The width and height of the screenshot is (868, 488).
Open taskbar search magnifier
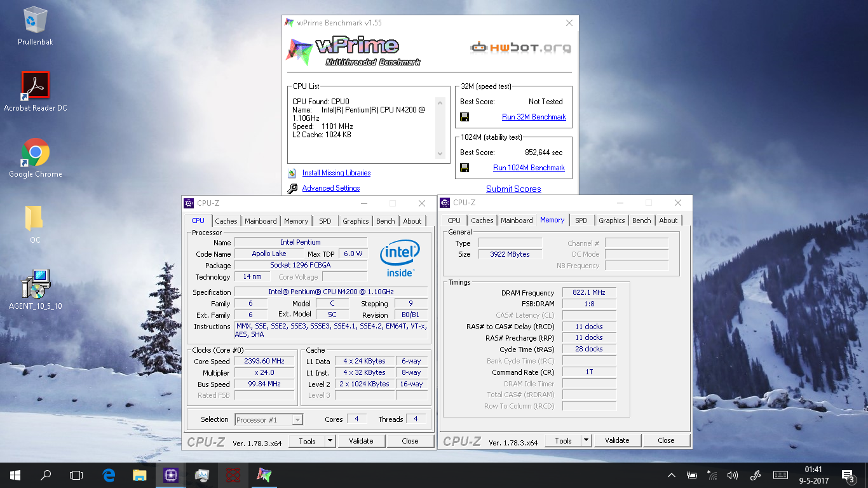pos(46,475)
